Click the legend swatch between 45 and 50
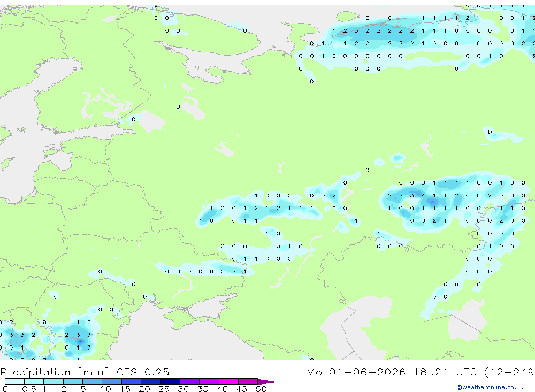Screen dimensions: 535x392 (248, 381)
